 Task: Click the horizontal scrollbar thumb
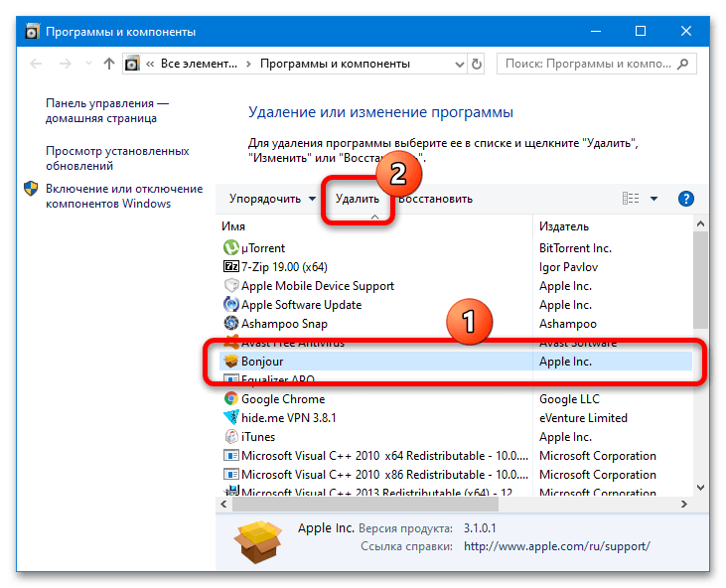coord(364,505)
